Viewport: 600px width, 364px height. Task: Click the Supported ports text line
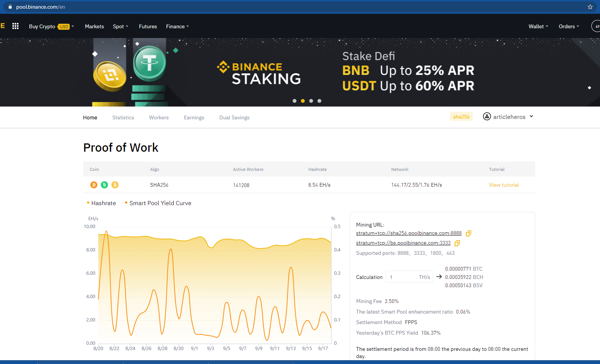pos(405,253)
